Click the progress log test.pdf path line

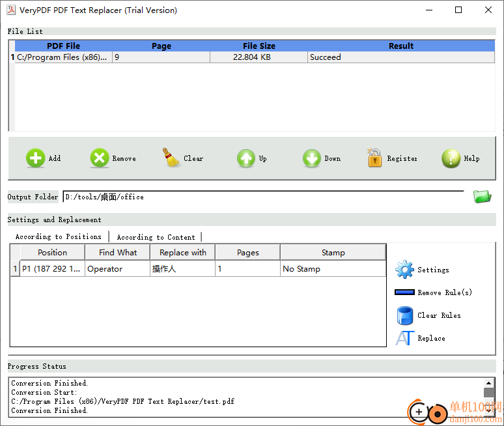pyautogui.click(x=123, y=401)
